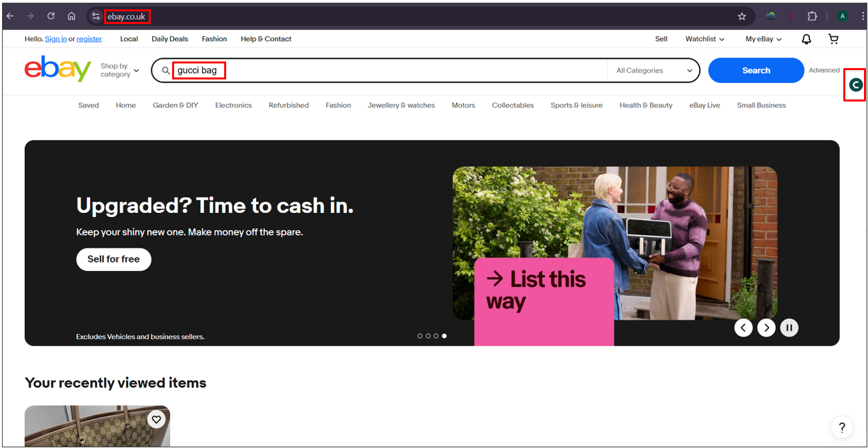Save the recently viewed item with heart icon
The image size is (868, 448).
156,419
